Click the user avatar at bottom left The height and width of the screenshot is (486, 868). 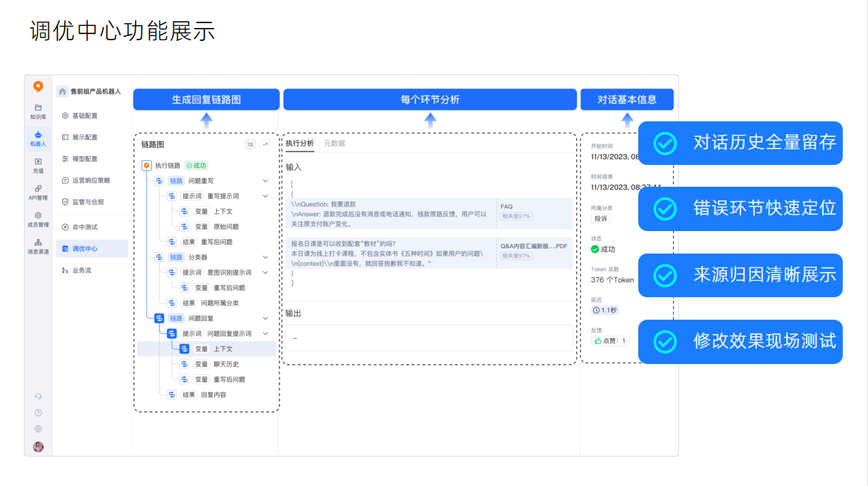click(x=38, y=446)
